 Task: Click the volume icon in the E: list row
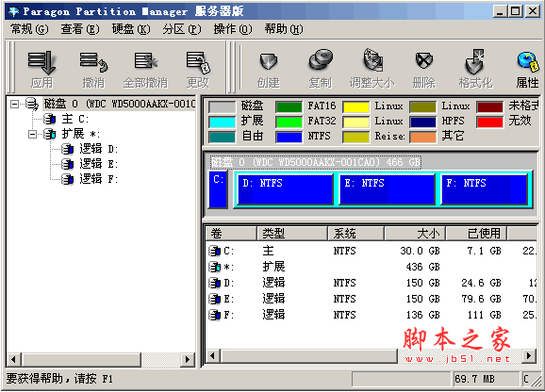(214, 299)
